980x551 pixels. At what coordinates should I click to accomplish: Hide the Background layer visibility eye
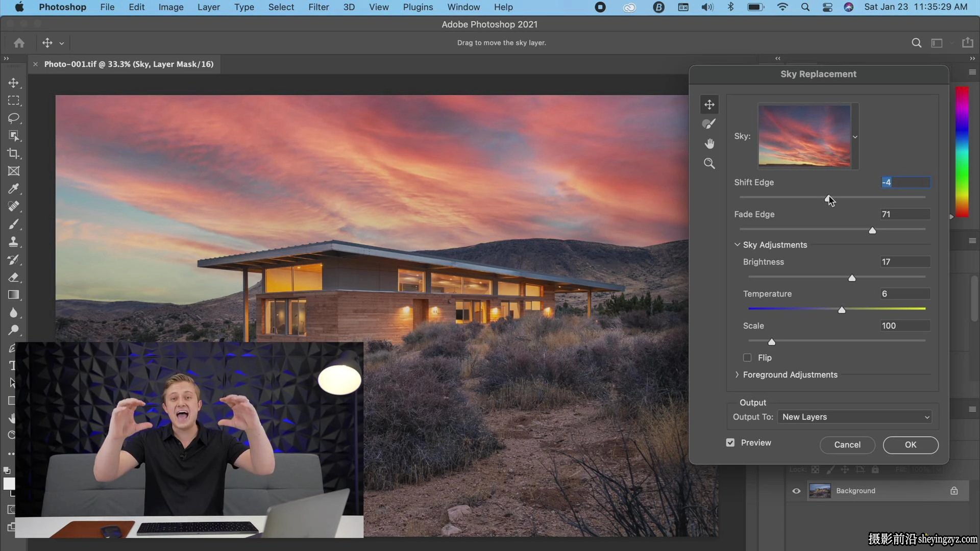(796, 491)
